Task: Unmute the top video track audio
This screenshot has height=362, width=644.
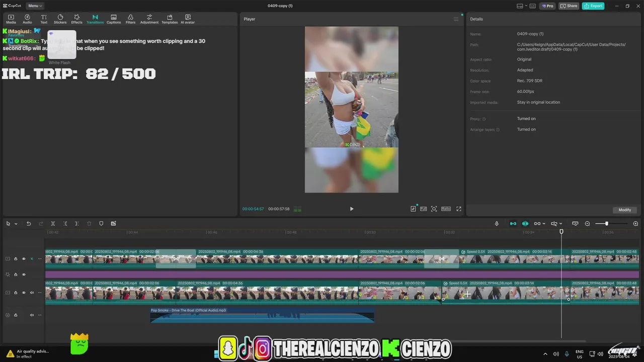Action: 32,259
